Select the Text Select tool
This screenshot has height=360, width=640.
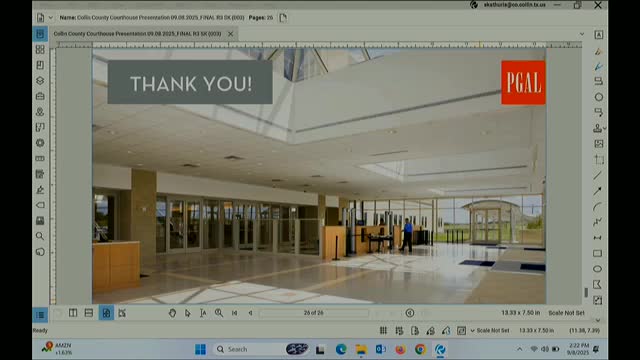[203, 313]
